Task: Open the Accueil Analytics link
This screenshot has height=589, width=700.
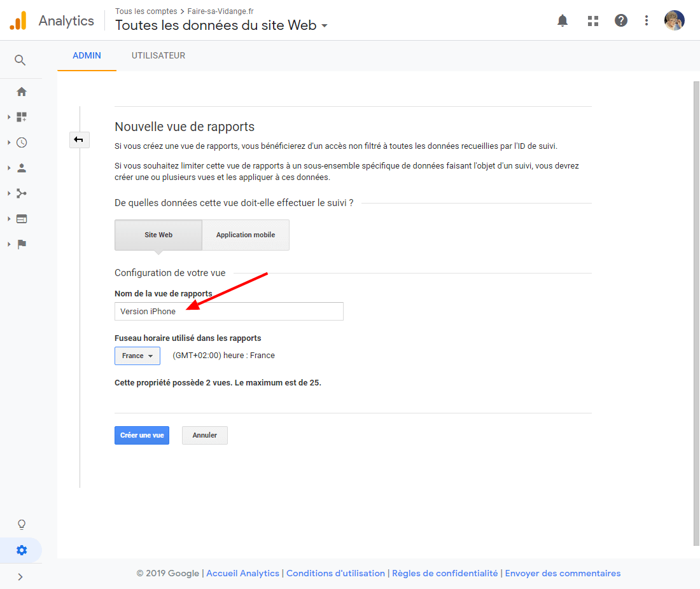Action: tap(242, 573)
